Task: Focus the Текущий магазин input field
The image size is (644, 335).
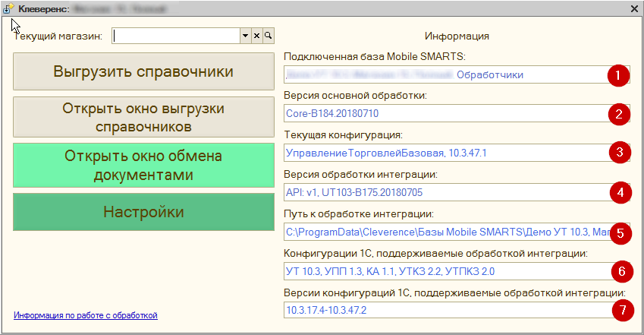Action: [x=176, y=36]
